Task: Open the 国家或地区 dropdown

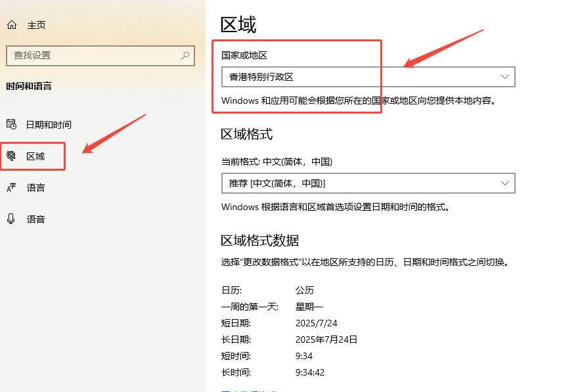Action: pos(368,77)
